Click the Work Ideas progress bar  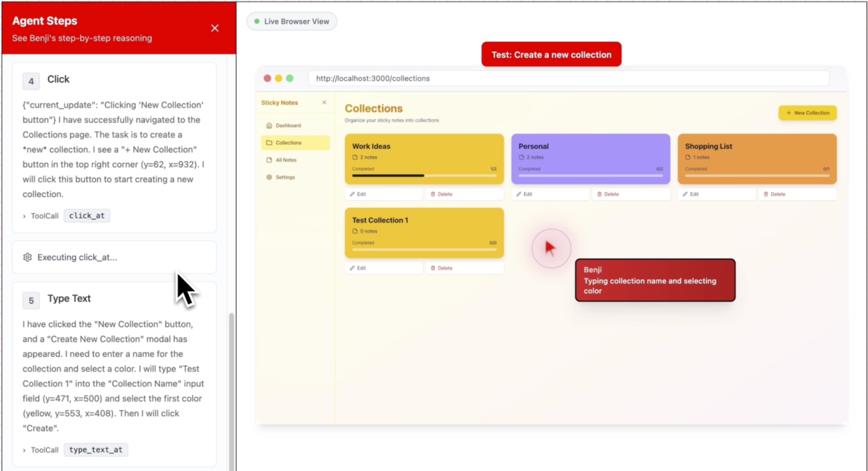424,176
